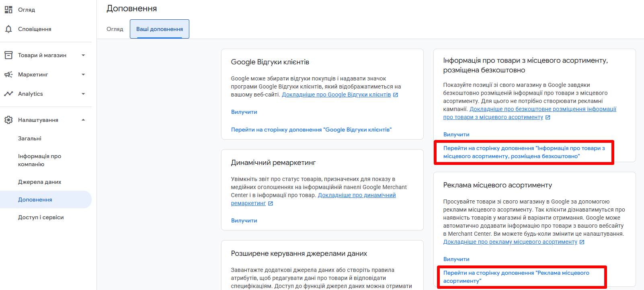Click Вилучити in Google Відгуки клієнтів card
This screenshot has width=644, height=290.
244,112
